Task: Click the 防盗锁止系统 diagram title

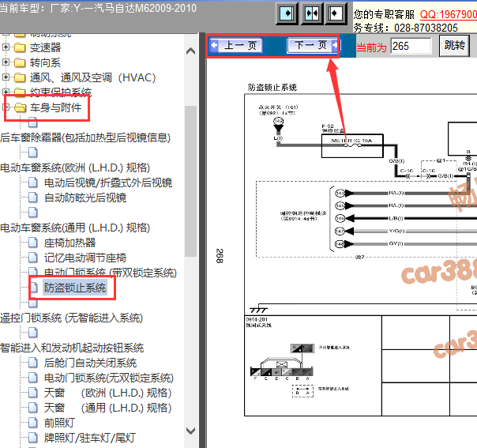Action: coord(272,88)
